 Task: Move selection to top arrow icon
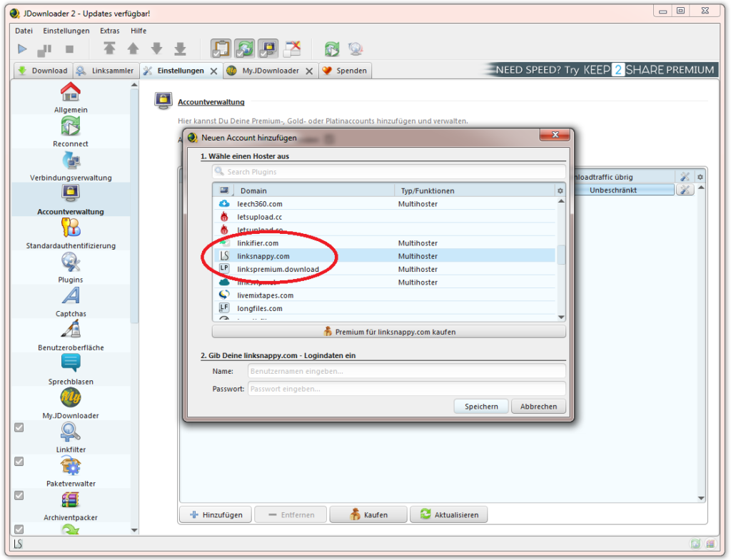pyautogui.click(x=109, y=49)
